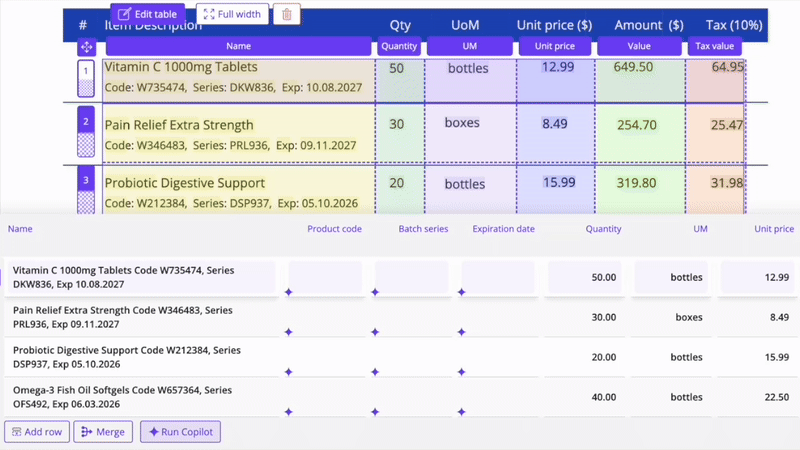This screenshot has height=450, width=800.
Task: Click quantity 50 in the document table
Action: tap(396, 68)
